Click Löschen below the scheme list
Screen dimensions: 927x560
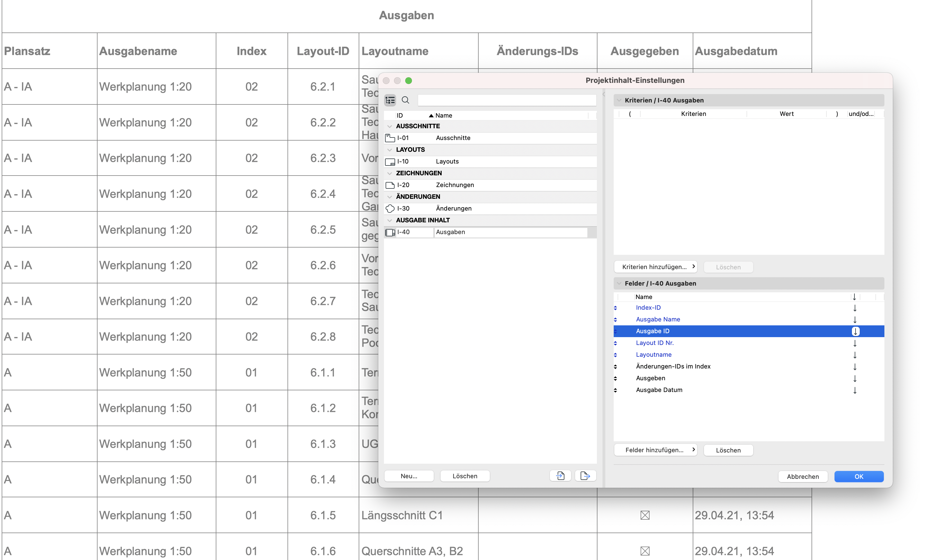465,476
